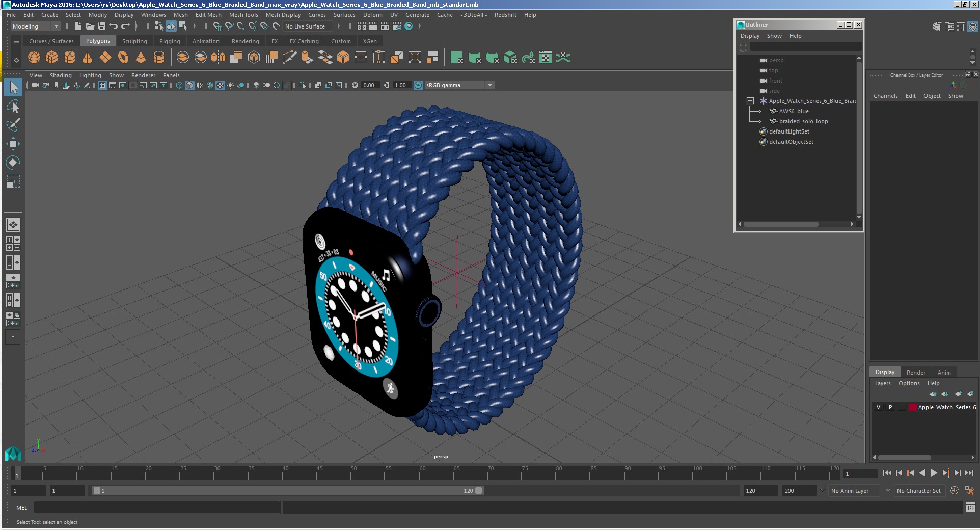Open the Mesh Tools menu
Screen dimensions: 980x530
(243, 15)
